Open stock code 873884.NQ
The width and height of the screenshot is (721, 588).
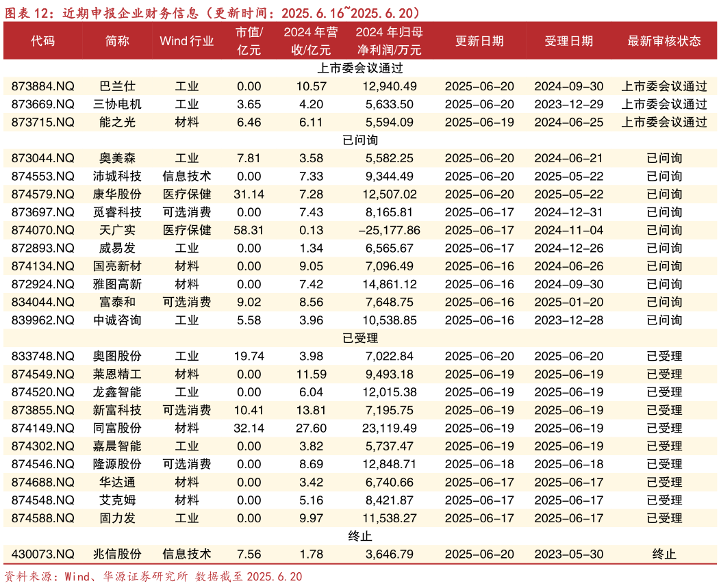[42, 86]
